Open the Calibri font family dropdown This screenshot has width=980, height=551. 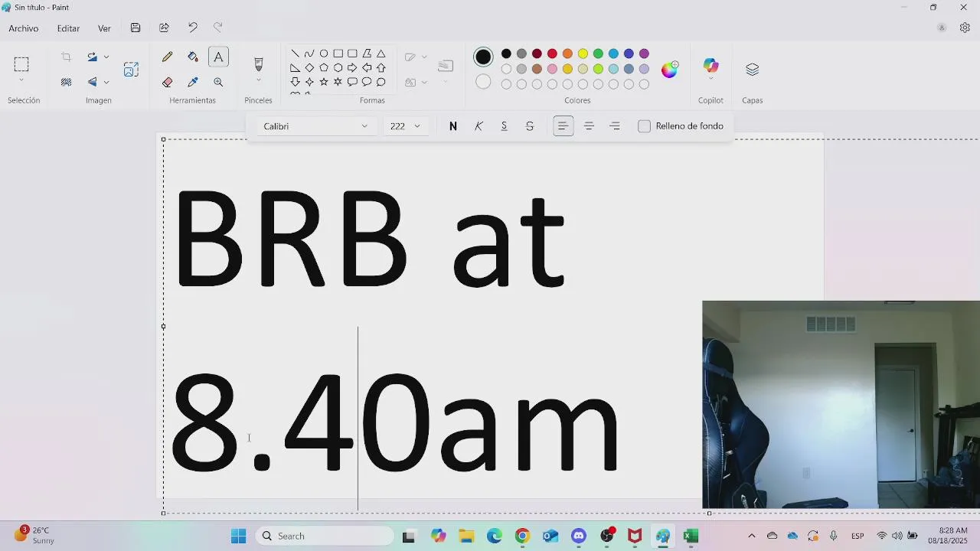tap(315, 126)
